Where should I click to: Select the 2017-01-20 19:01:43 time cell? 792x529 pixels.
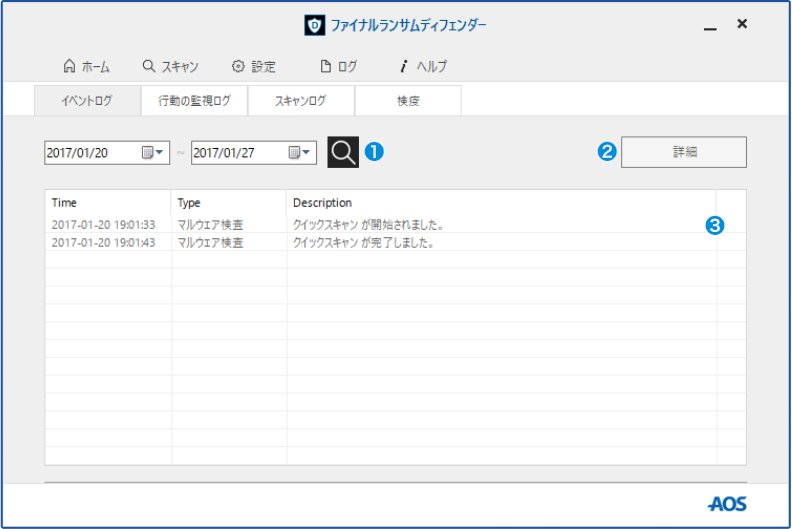pos(103,243)
